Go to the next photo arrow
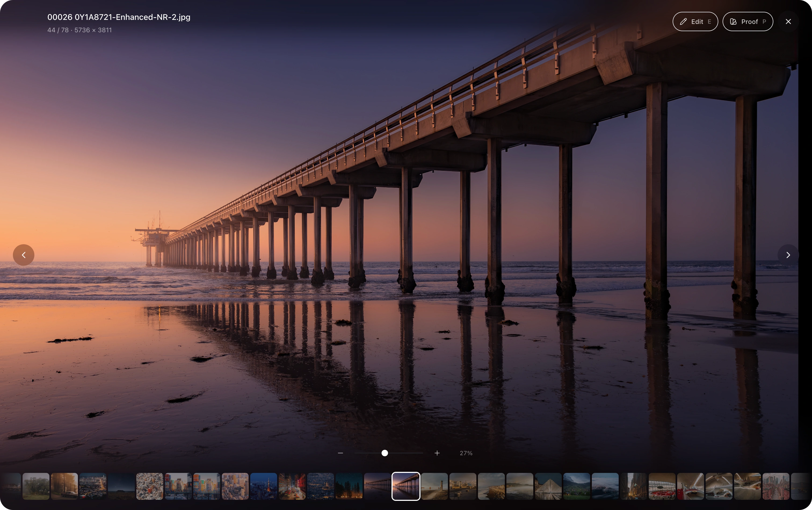This screenshot has height=510, width=812. click(788, 255)
